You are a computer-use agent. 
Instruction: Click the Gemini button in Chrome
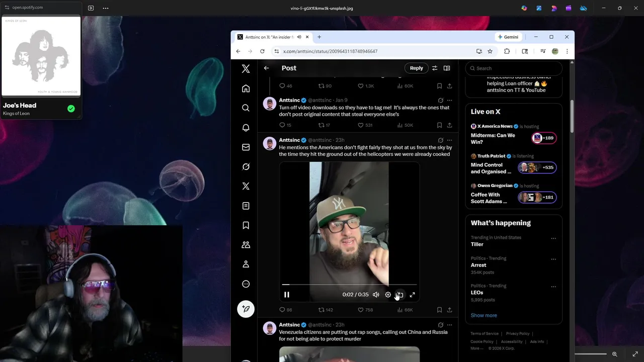tap(508, 37)
